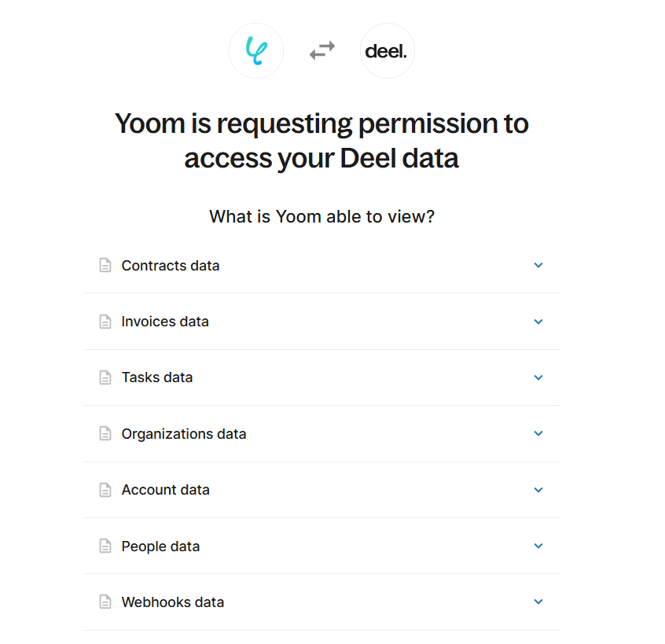Click the Contracts data document icon

coord(105,266)
